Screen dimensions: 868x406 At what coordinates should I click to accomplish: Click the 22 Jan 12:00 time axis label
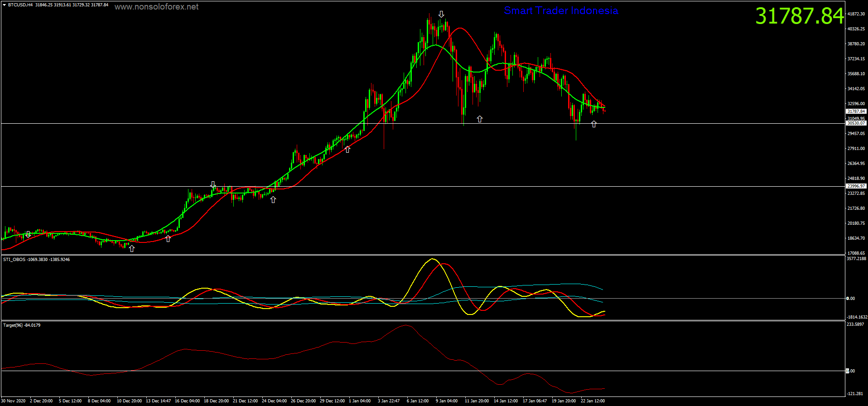pos(593,401)
